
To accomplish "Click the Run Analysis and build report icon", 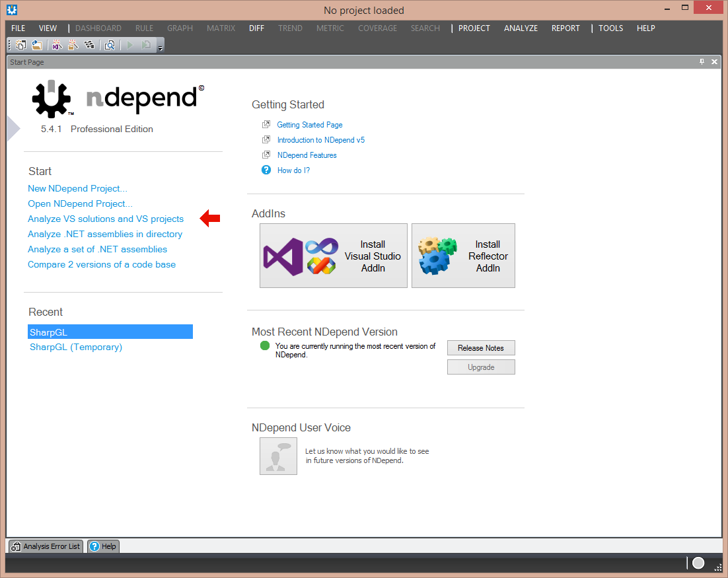I will (x=146, y=45).
